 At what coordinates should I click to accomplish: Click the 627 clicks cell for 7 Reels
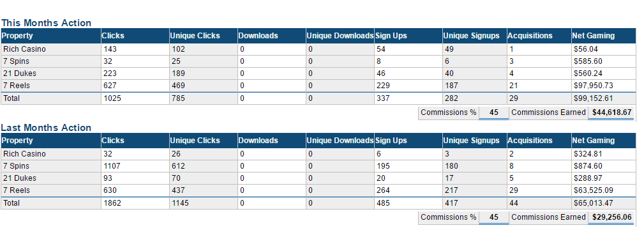(x=135, y=86)
